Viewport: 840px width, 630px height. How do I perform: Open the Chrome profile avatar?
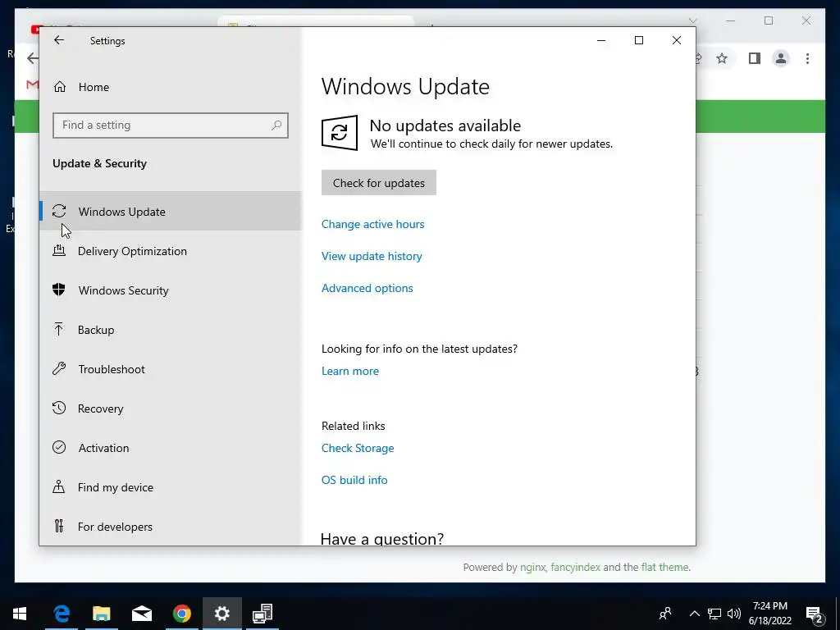coord(781,58)
